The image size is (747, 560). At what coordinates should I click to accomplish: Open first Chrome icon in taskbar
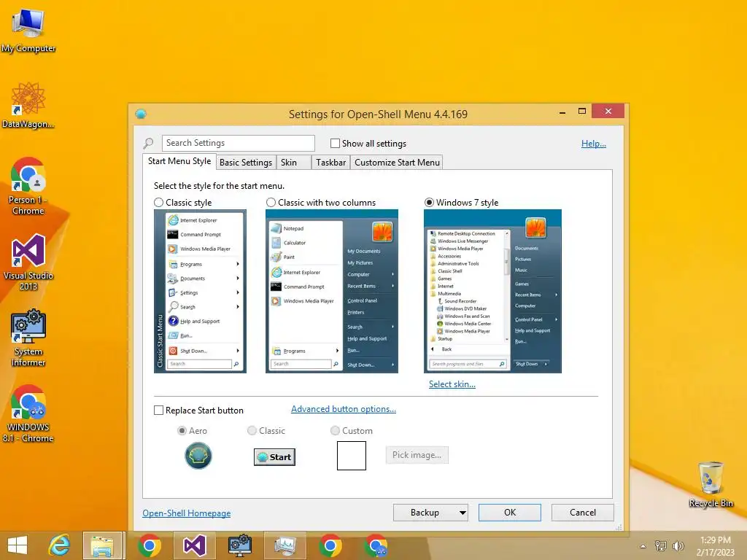[150, 545]
